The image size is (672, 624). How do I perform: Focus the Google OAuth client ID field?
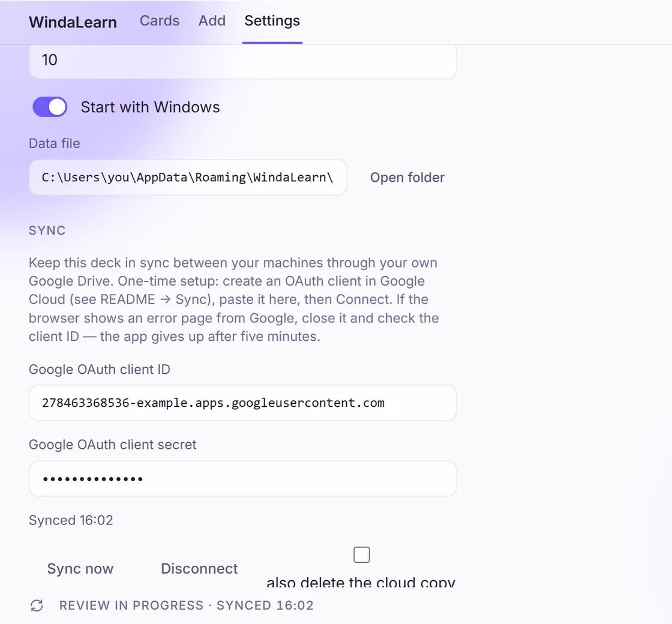[x=242, y=403]
